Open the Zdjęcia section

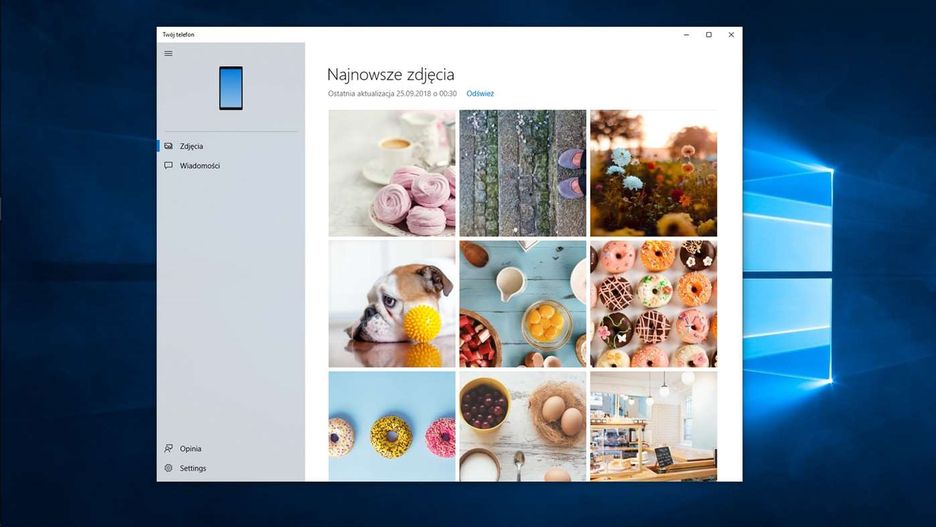pos(231,146)
